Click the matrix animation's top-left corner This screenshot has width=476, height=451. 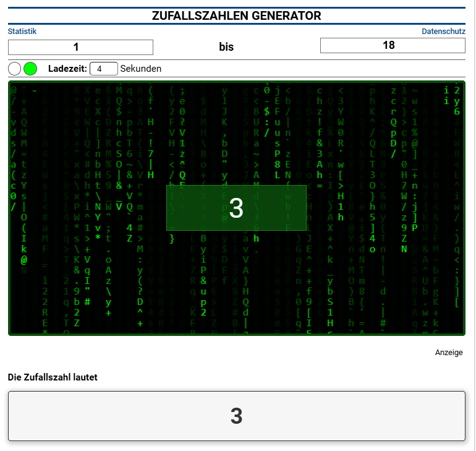click(x=12, y=85)
